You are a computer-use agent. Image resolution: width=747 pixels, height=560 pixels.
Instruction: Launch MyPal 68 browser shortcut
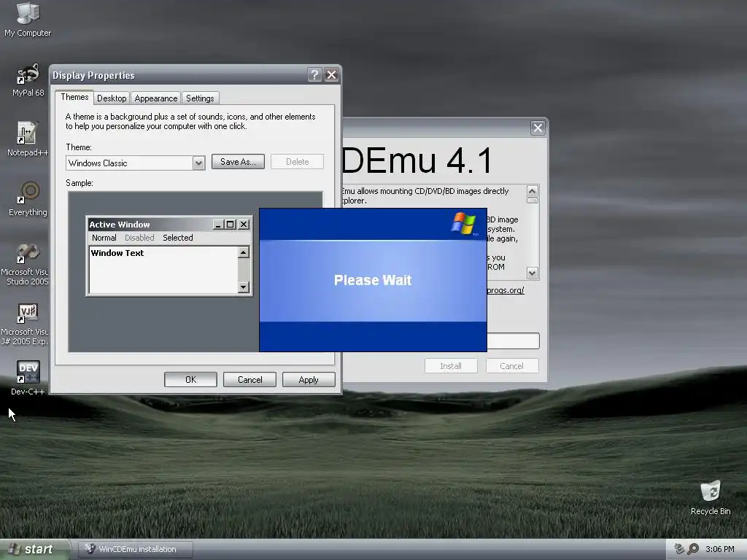point(28,80)
